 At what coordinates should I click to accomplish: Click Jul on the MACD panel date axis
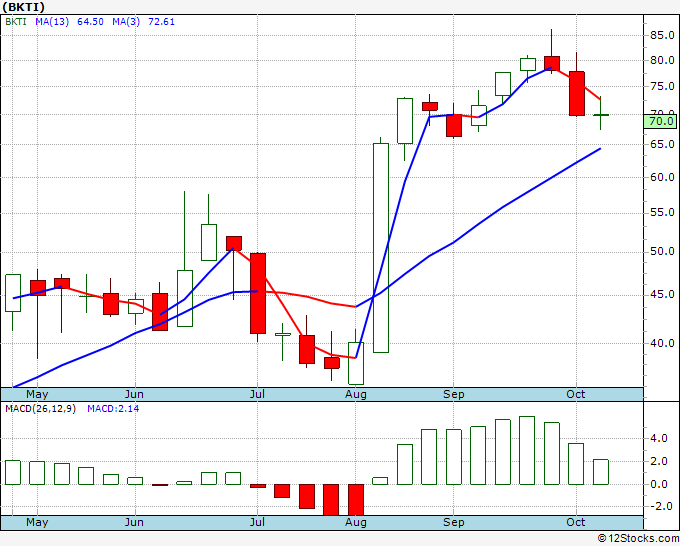(257, 522)
